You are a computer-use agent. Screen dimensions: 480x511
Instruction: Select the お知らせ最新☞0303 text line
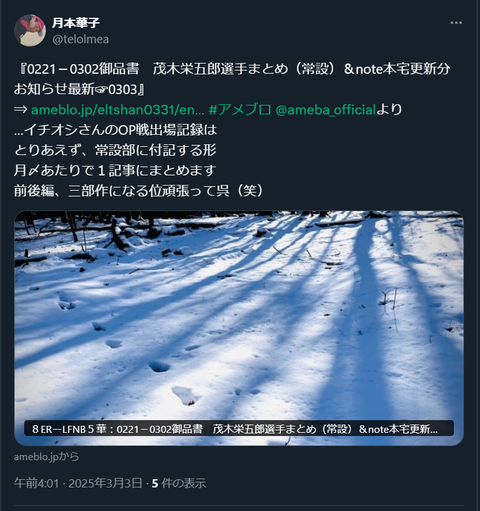point(76,89)
